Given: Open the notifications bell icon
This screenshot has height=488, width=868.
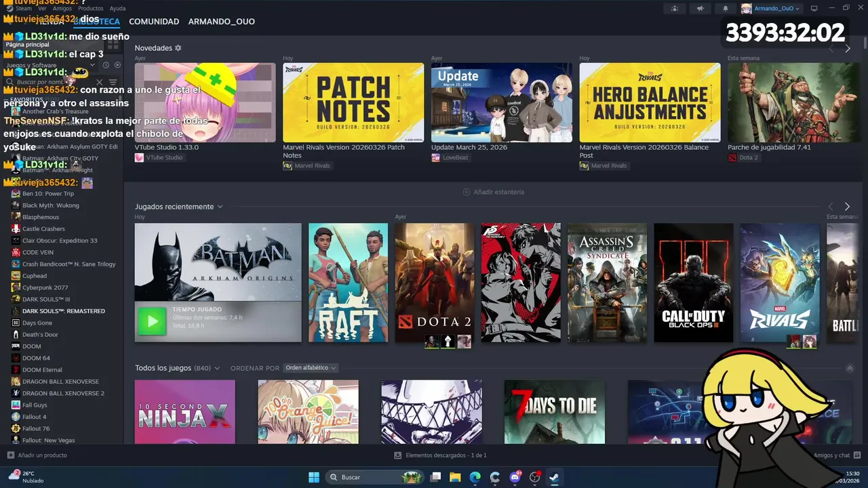Looking at the screenshot, I should [726, 8].
